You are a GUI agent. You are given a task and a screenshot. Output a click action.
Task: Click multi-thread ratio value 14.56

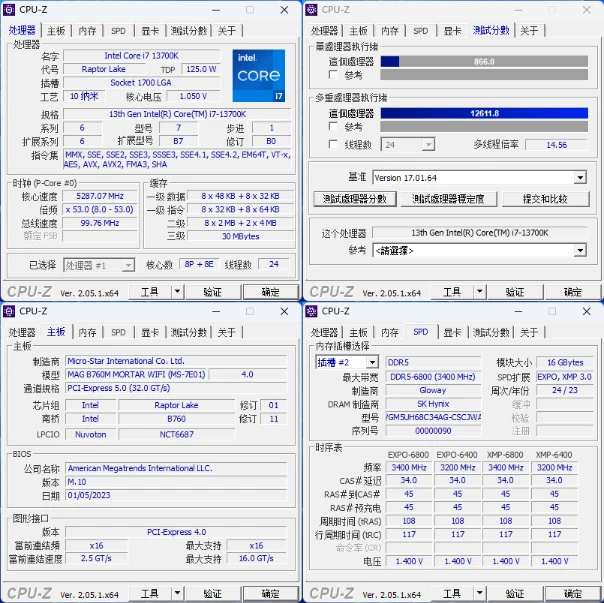coord(557,145)
